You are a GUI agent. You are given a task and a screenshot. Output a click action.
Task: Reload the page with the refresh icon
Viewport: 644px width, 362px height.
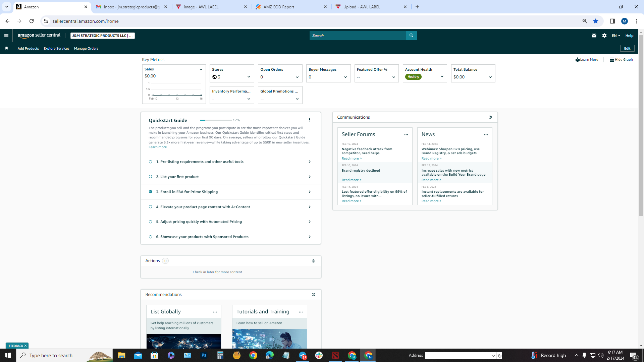[x=32, y=21]
